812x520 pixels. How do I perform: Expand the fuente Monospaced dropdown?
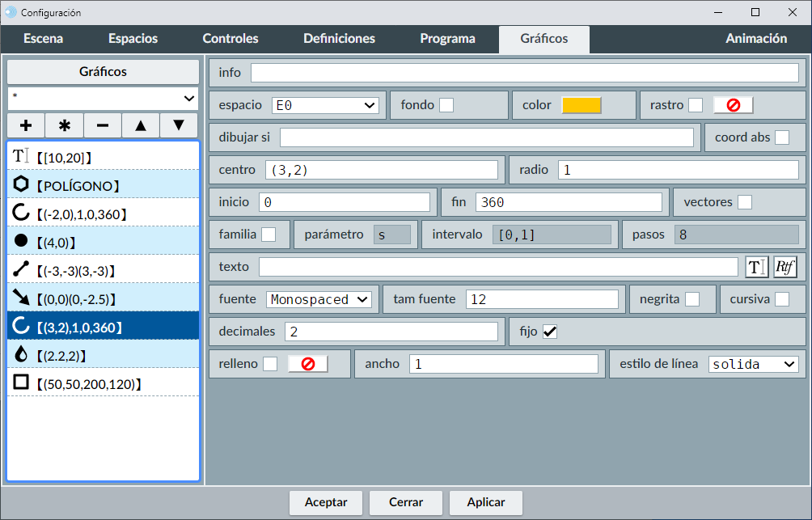(x=319, y=299)
